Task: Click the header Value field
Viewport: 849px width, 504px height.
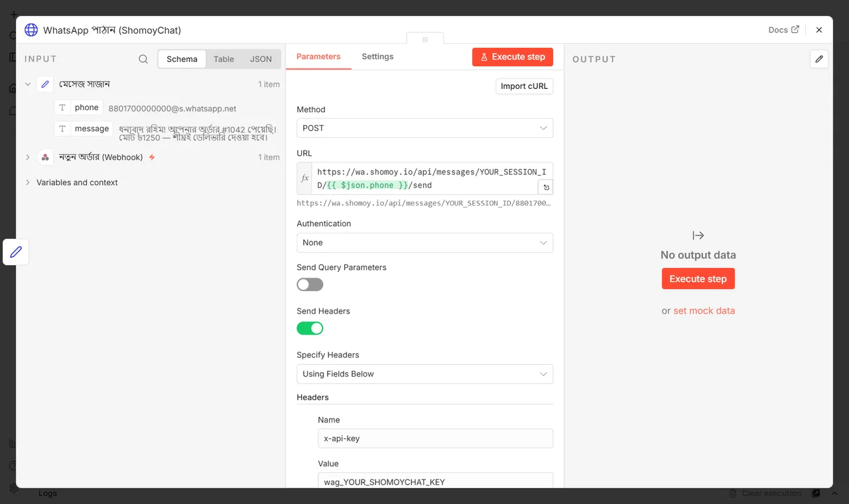Action: (x=435, y=481)
